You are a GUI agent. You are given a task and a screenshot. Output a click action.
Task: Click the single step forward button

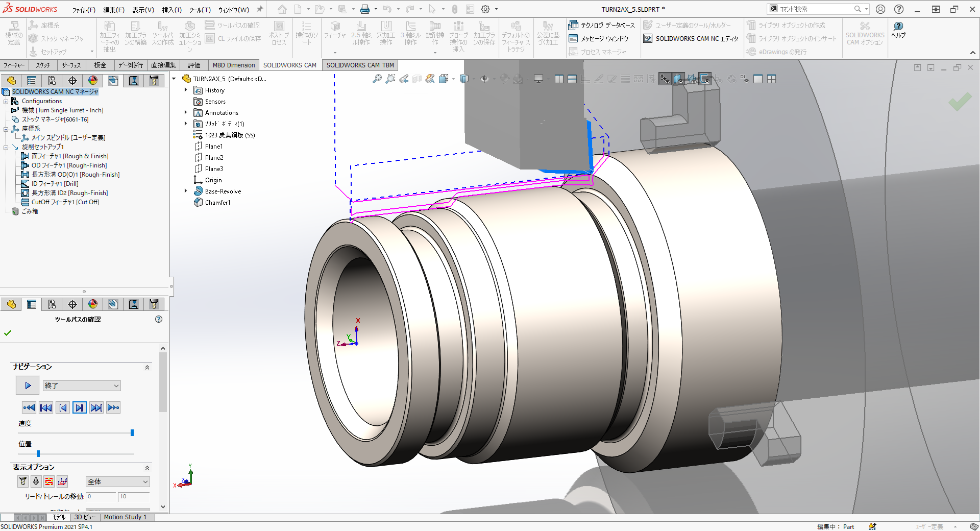(80, 407)
